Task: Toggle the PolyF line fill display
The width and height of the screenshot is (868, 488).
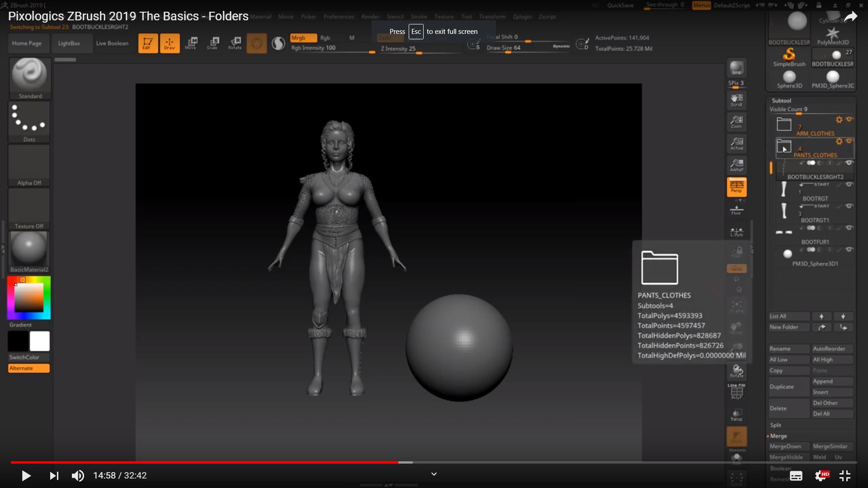Action: click(736, 392)
